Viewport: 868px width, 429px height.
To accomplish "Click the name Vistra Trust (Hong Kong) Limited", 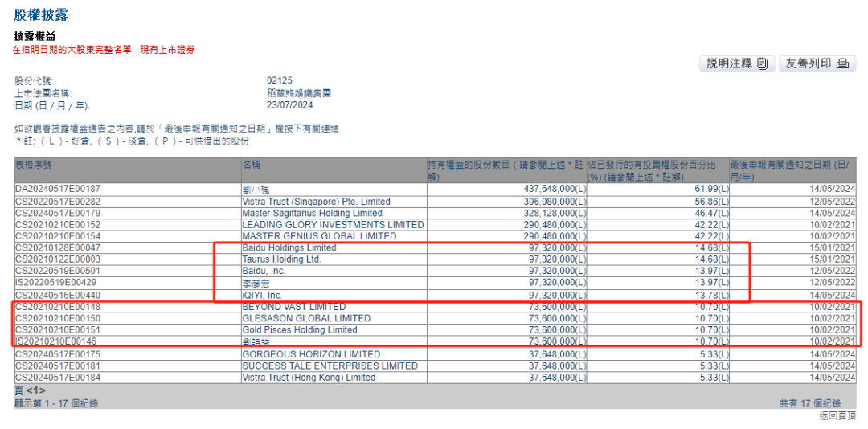I will (309, 378).
